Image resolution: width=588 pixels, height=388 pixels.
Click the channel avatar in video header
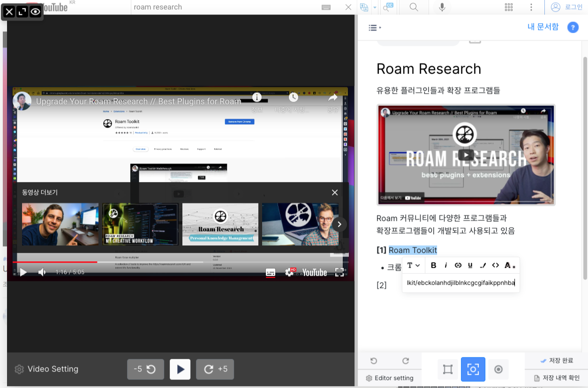tap(22, 101)
